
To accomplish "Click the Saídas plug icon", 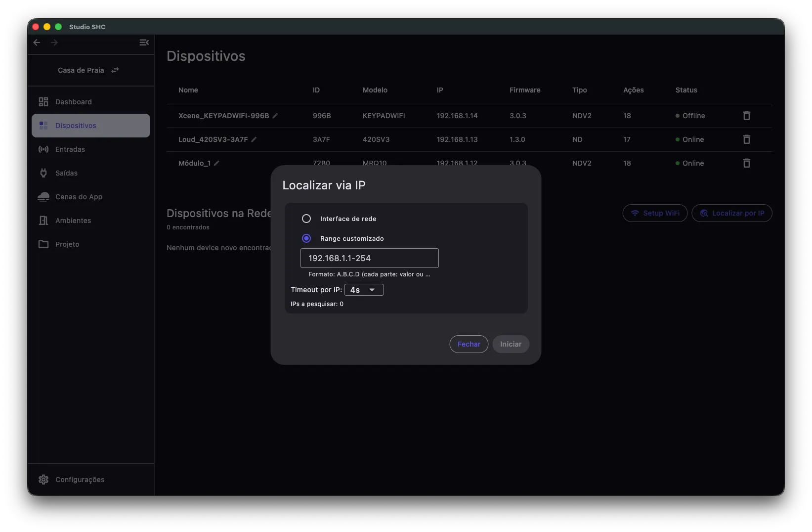I will pyautogui.click(x=43, y=173).
